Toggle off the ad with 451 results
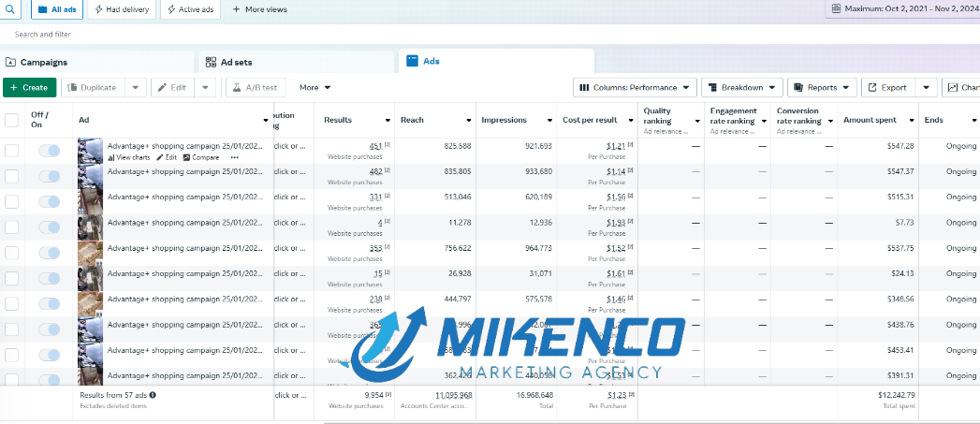 [49, 151]
